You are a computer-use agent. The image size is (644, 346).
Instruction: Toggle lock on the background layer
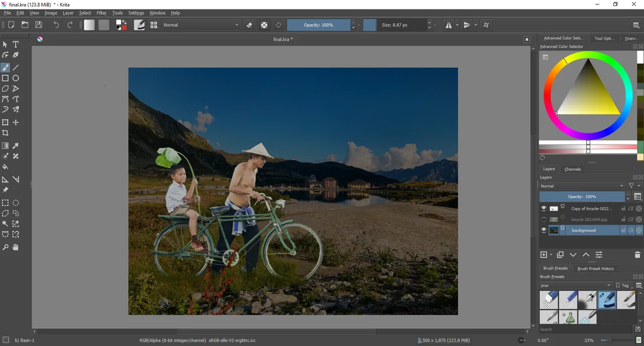point(623,230)
